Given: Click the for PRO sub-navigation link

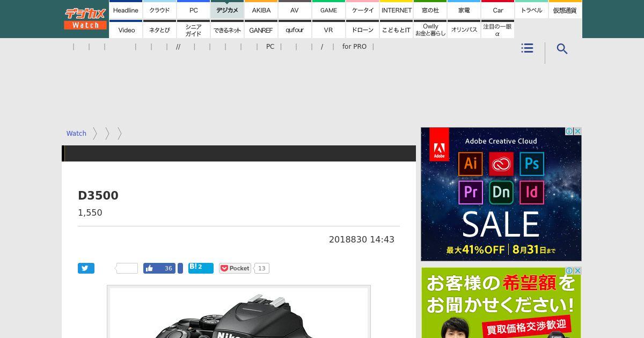Looking at the screenshot, I should [354, 47].
